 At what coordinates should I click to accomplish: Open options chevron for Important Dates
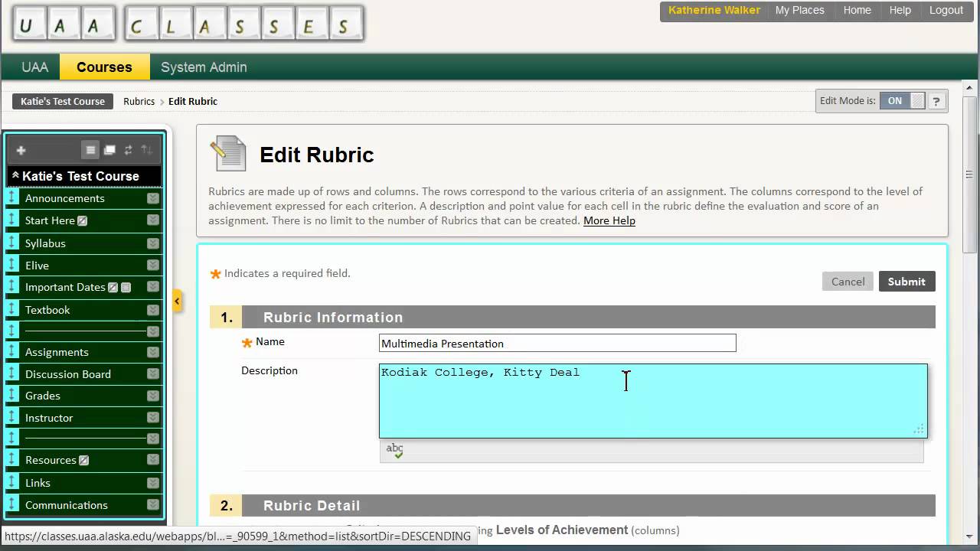pos(153,287)
